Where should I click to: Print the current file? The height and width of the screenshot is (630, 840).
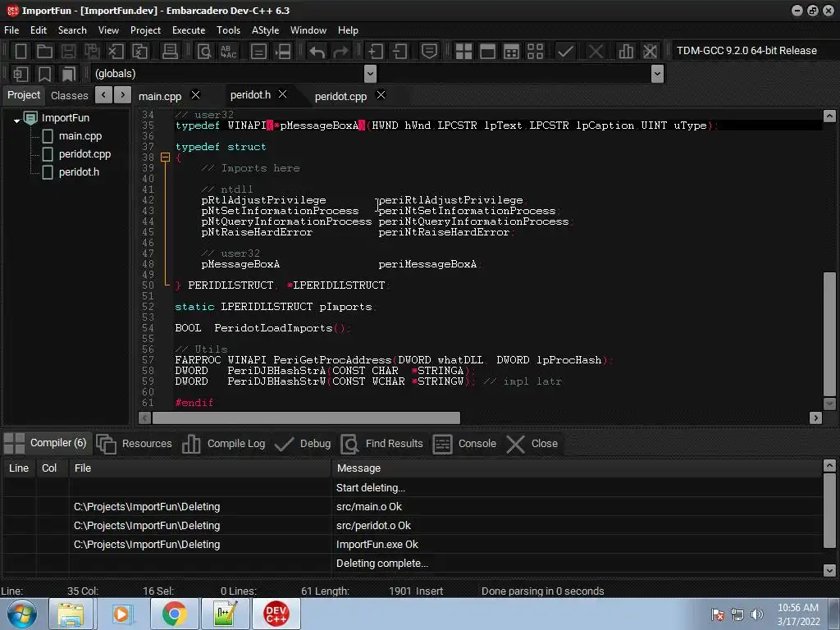(170, 52)
